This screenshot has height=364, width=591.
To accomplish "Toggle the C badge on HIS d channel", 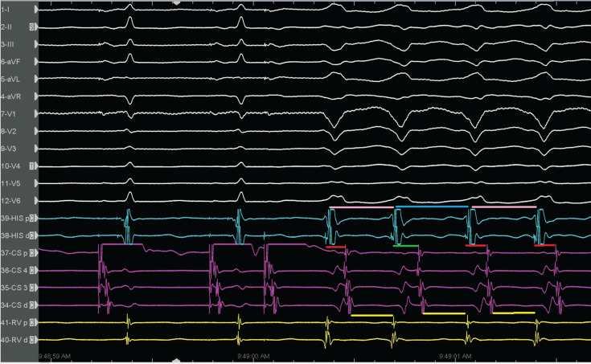I will click(32, 236).
